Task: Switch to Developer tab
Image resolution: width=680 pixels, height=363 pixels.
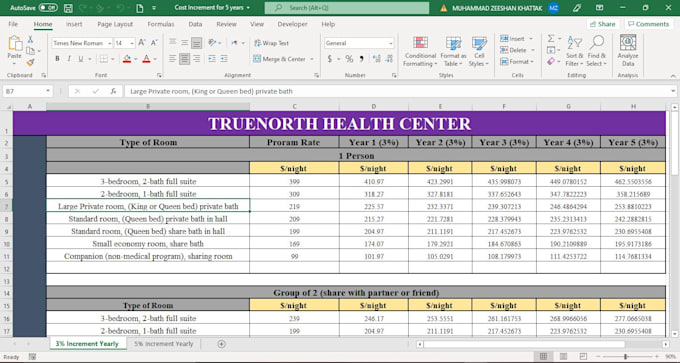Action: tap(292, 24)
